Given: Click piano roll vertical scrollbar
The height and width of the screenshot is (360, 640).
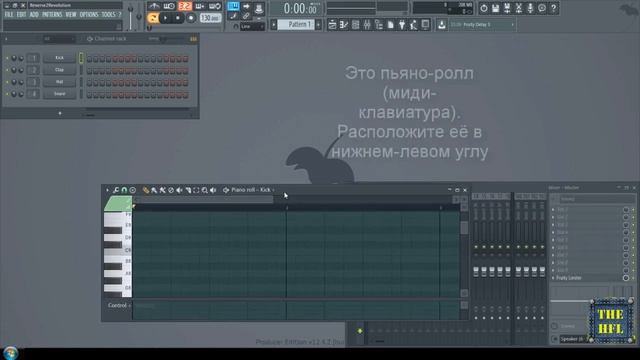Looking at the screenshot, I should click(x=464, y=251).
